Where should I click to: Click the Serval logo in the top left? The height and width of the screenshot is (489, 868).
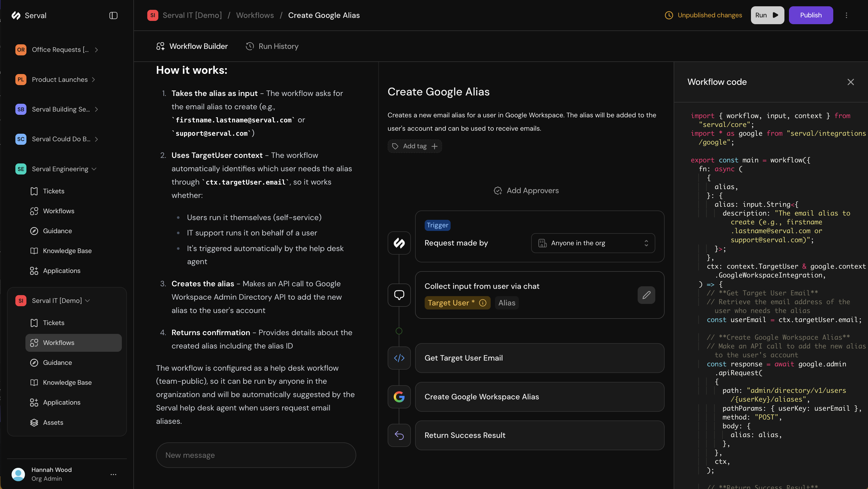(16, 15)
